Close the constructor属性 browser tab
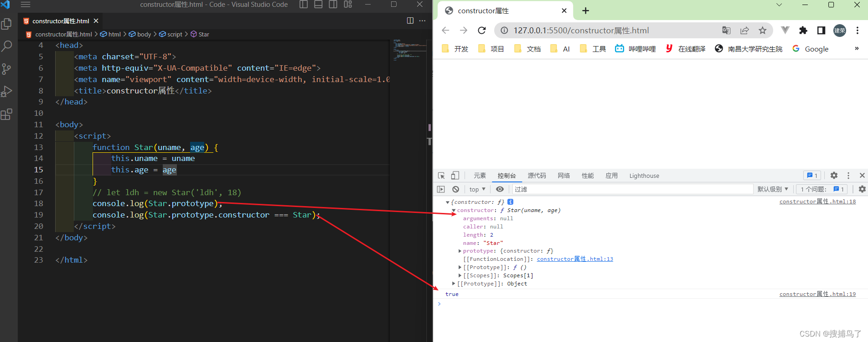 [x=564, y=10]
